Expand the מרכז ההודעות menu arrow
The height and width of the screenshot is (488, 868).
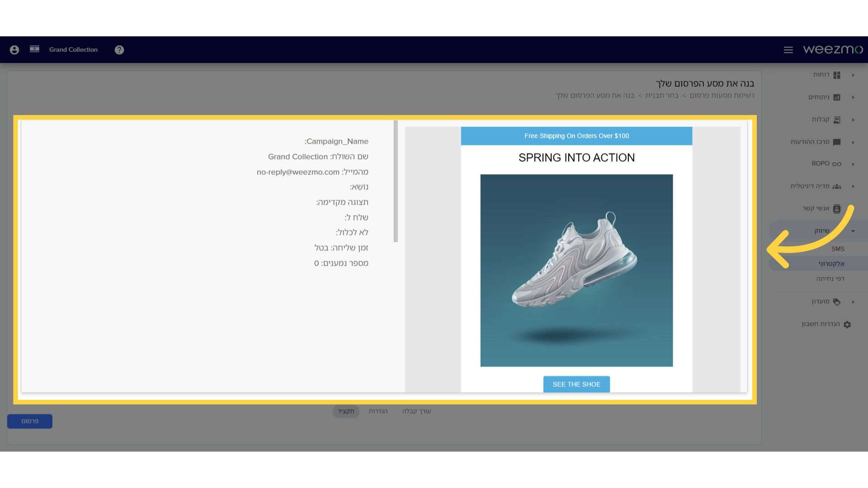[x=853, y=142]
